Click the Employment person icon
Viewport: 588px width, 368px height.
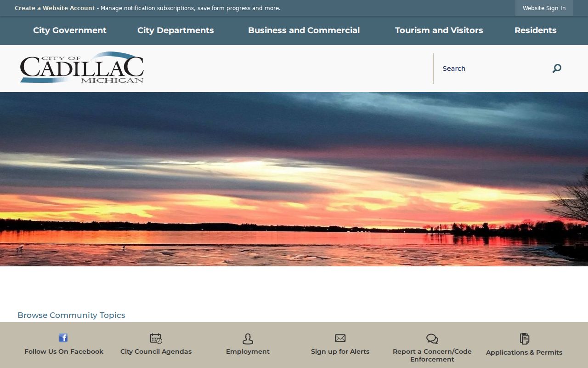pos(248,339)
